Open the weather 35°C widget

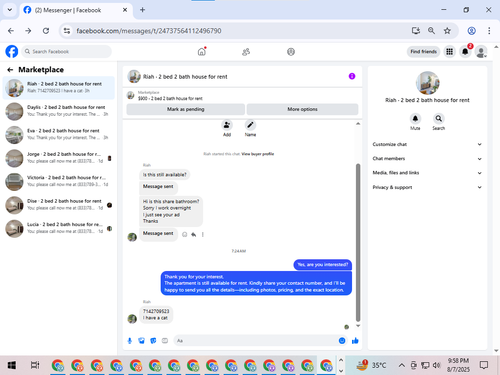371,365
